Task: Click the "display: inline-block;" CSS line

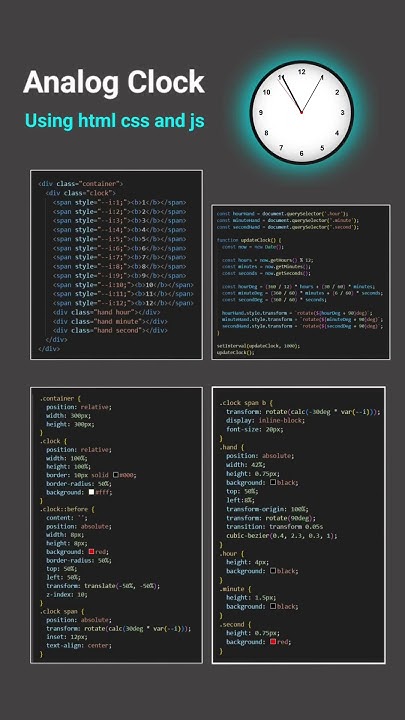Action: (x=265, y=420)
